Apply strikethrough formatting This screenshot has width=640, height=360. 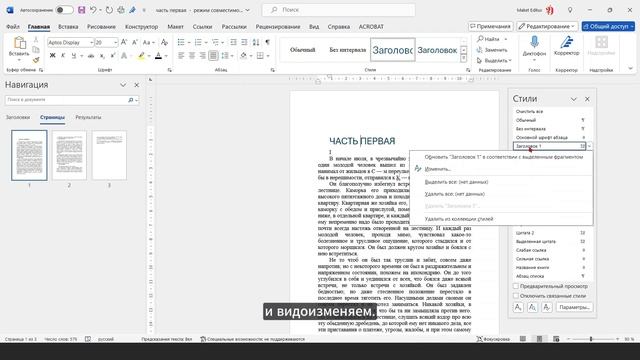click(91, 56)
